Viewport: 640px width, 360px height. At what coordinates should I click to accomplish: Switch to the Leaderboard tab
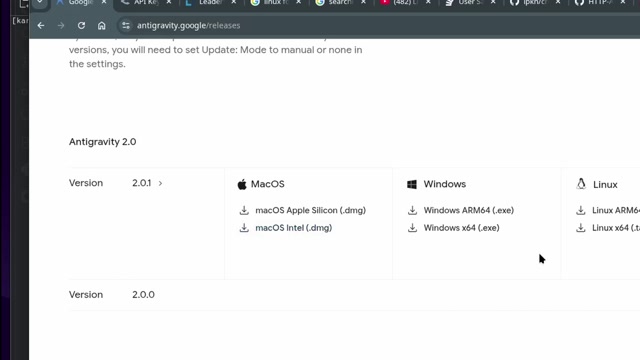[210, 2]
